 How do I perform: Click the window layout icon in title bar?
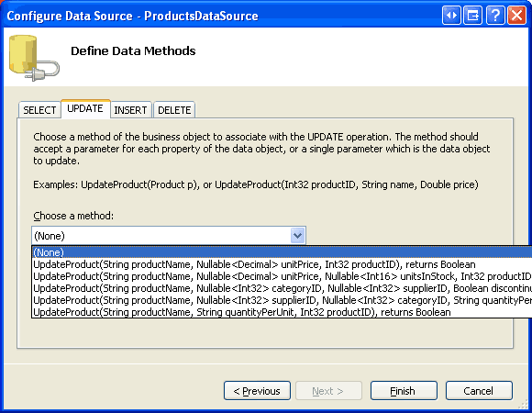(x=473, y=16)
